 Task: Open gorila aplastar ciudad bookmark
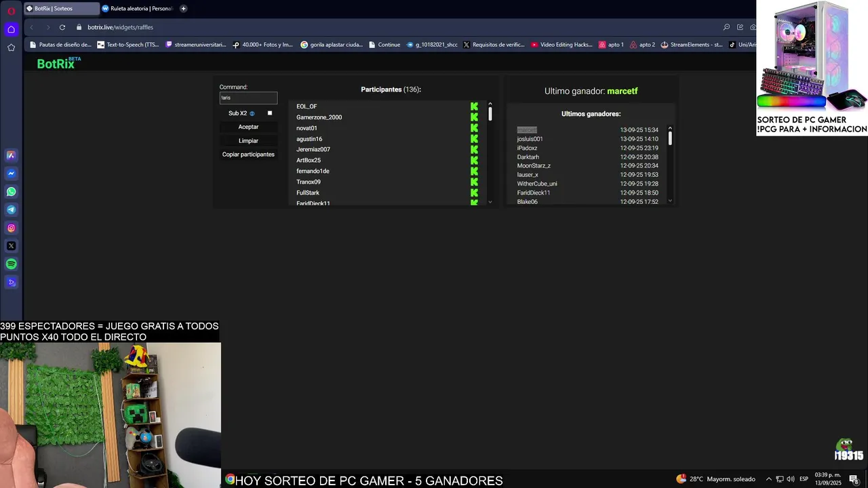pyautogui.click(x=332, y=45)
